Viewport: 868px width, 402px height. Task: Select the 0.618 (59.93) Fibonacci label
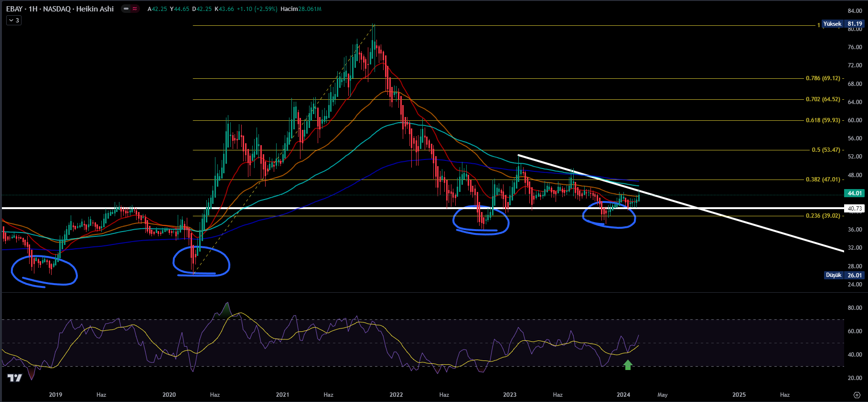click(823, 120)
